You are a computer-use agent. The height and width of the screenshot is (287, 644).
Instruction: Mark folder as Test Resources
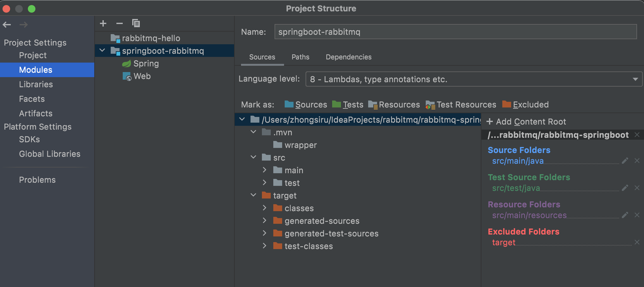(461, 105)
